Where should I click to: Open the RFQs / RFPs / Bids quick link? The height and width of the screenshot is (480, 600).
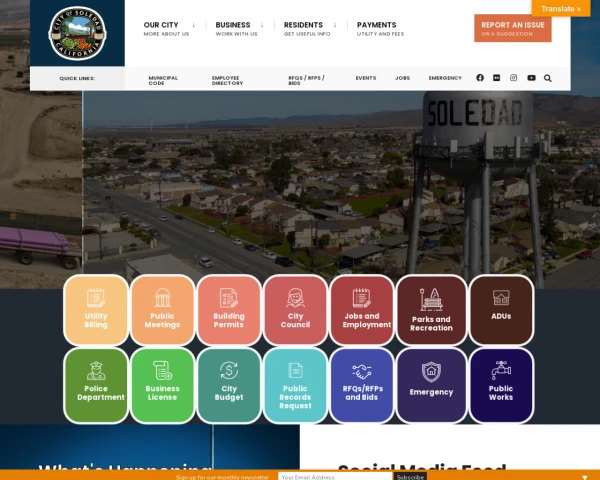307,80
